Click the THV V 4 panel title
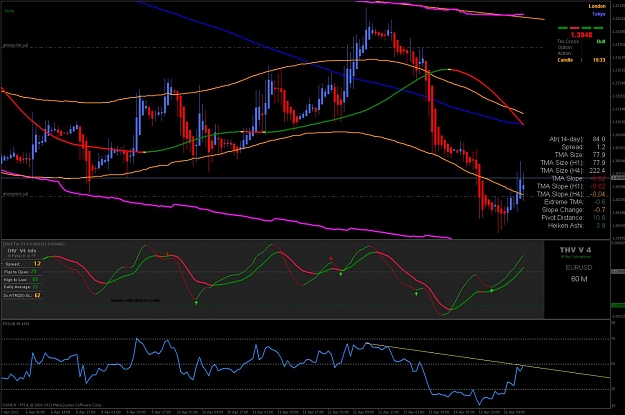The image size is (625, 415). pos(575,250)
